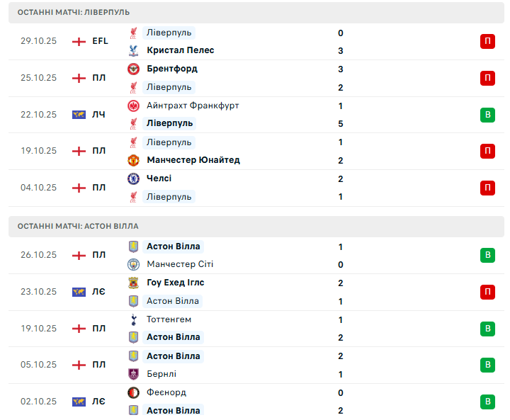Viewport: 510px width, 420px height.
Task: Click the red П badge for 23.10.25 match
Action: 487,292
